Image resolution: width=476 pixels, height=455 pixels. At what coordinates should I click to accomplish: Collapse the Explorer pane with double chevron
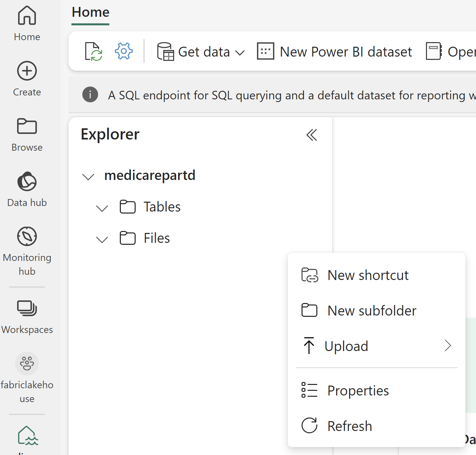click(312, 135)
